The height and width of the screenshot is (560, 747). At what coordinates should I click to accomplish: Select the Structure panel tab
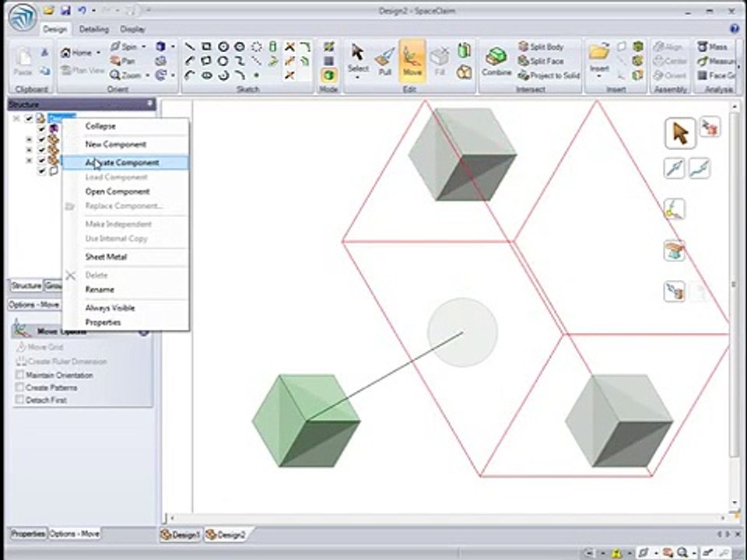point(26,285)
